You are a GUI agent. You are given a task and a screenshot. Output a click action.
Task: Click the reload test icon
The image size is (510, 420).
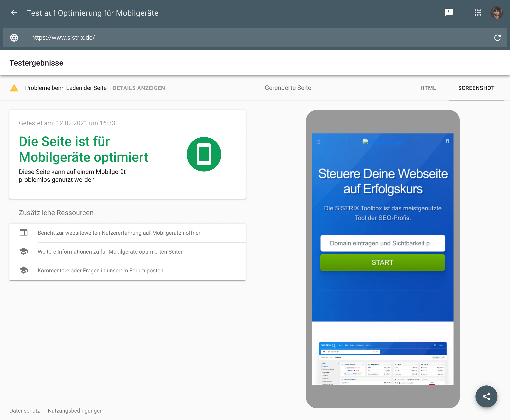(497, 38)
